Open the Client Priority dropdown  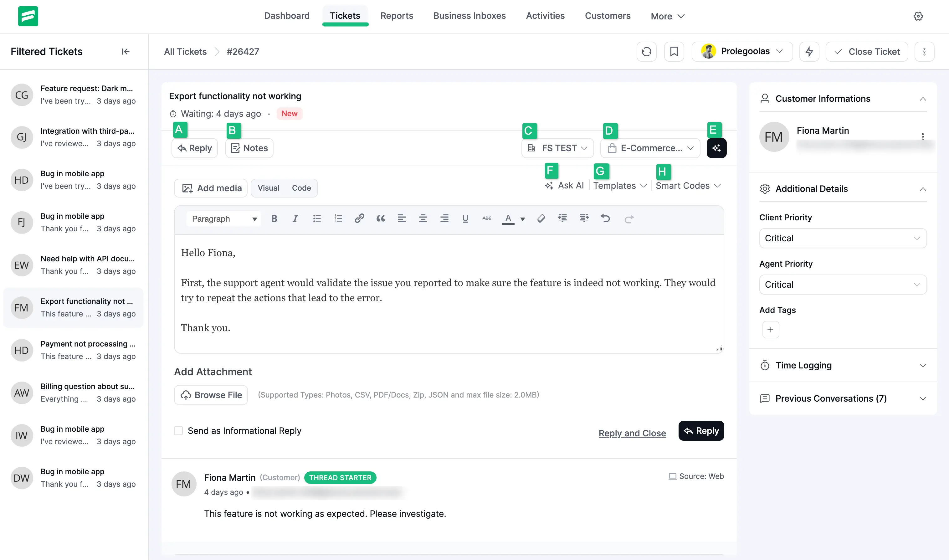coord(843,238)
